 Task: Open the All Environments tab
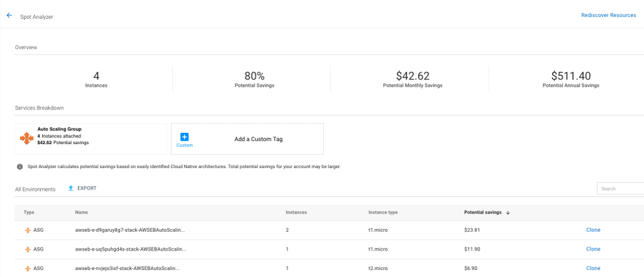click(35, 189)
